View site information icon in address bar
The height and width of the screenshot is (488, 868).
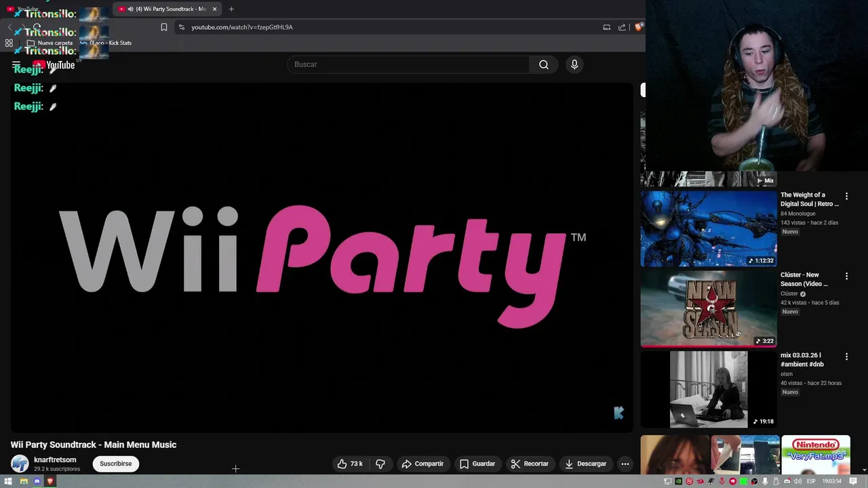click(181, 27)
